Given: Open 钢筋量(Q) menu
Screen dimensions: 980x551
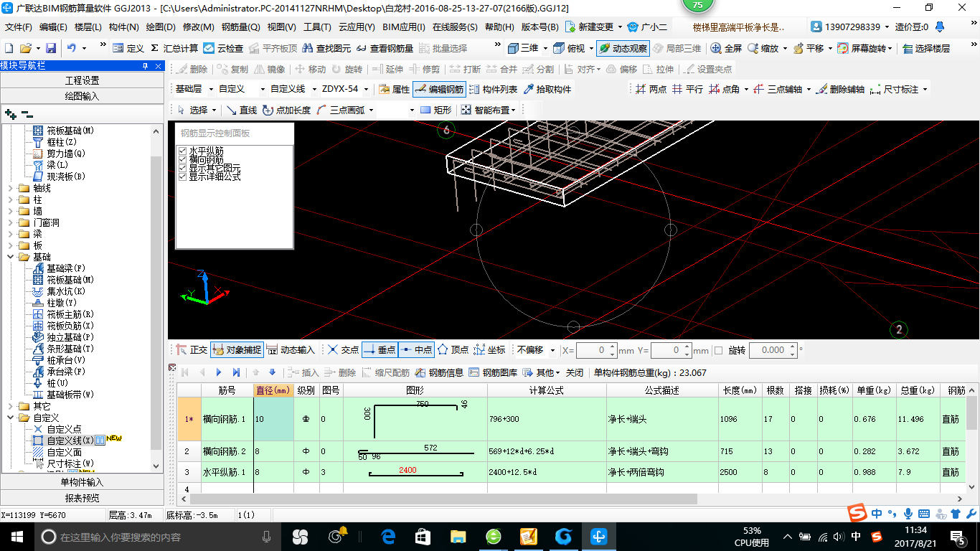Looking at the screenshot, I should [x=240, y=27].
